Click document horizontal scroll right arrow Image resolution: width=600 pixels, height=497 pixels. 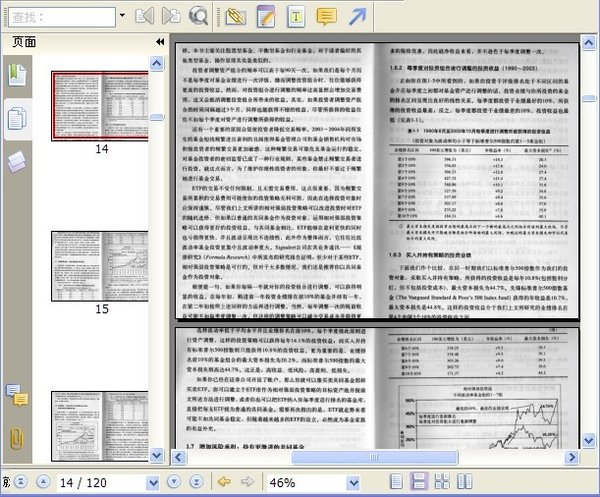pos(572,457)
